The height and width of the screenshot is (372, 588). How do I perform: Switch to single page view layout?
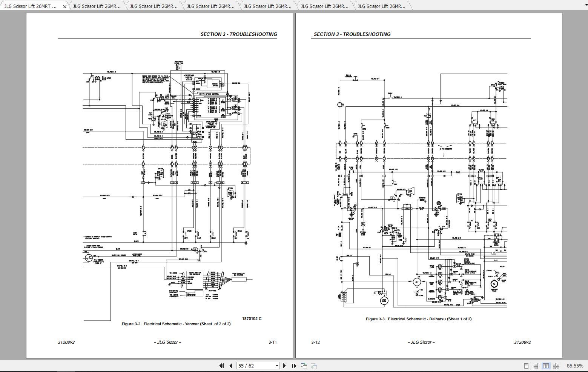(x=526, y=366)
